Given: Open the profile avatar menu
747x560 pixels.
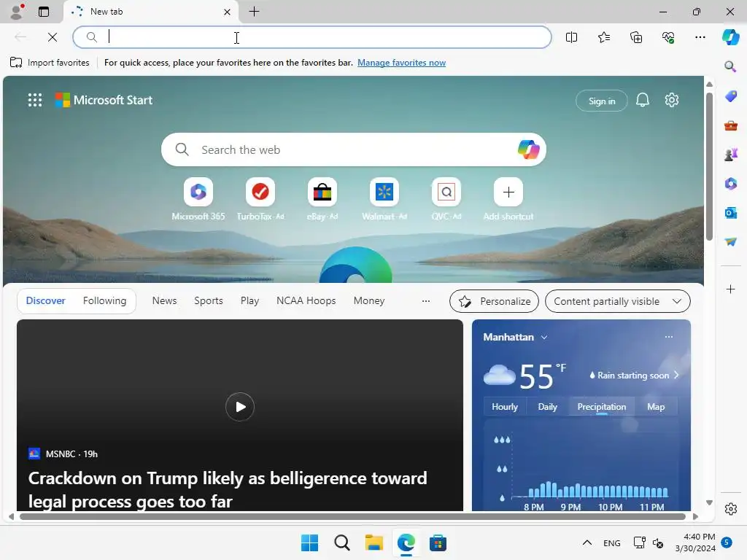Looking at the screenshot, I should coord(17,12).
